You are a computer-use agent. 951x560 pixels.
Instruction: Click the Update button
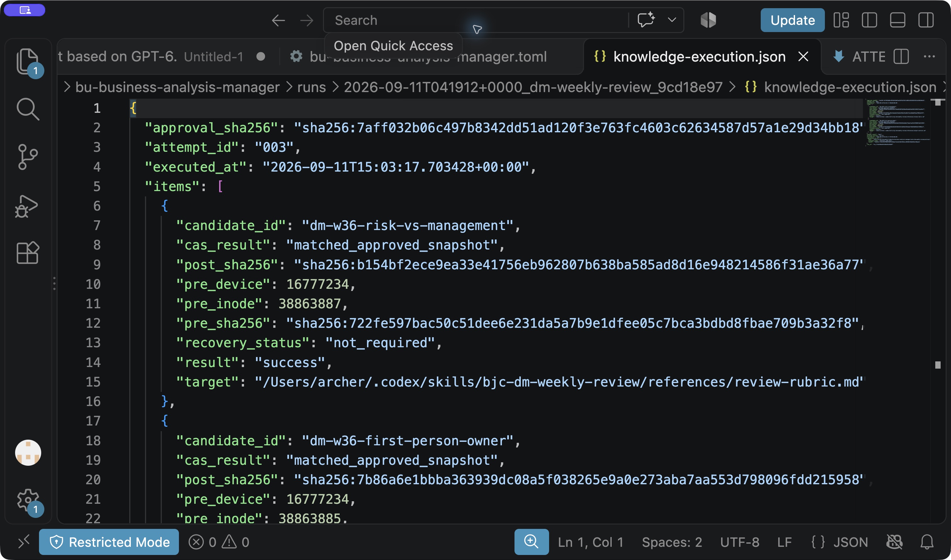pos(792,20)
